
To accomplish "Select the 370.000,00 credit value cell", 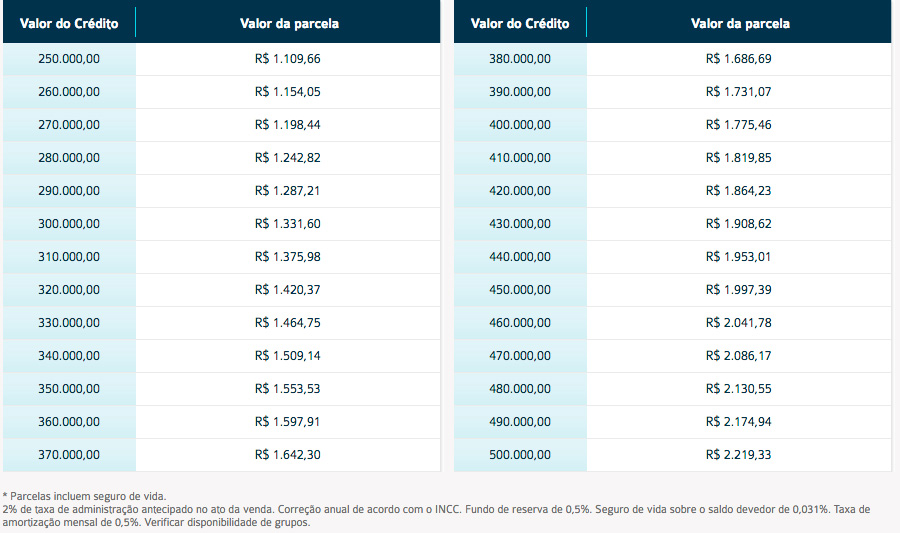I will click(69, 455).
